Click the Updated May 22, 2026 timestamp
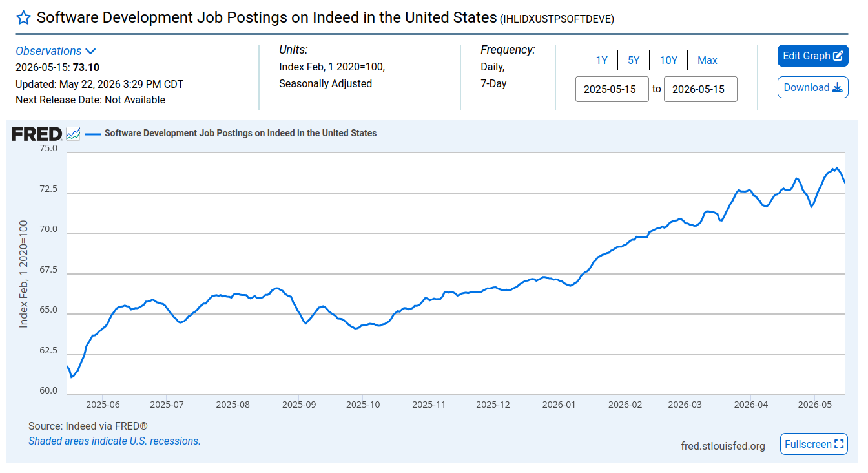The image size is (868, 473). [99, 84]
